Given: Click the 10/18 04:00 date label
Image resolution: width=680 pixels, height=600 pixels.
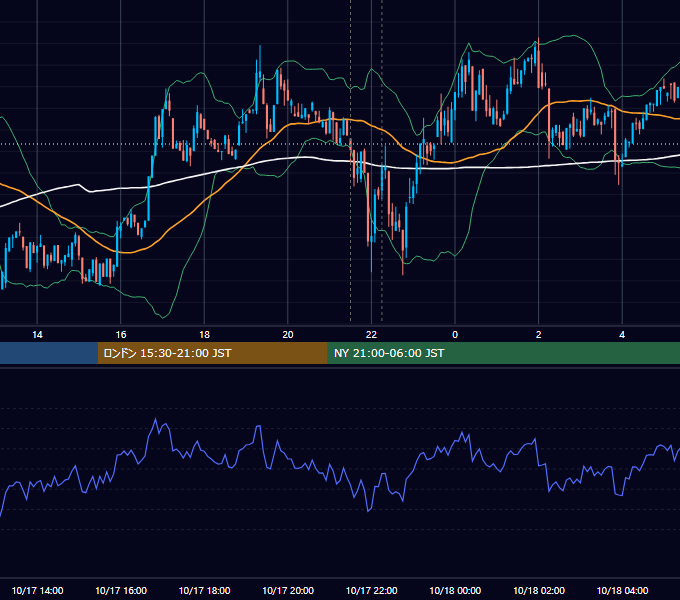Looking at the screenshot, I should 622,590.
